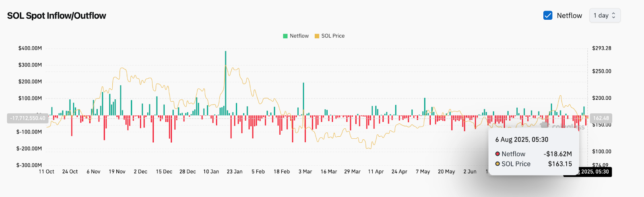Open the 1 day interval dropdown

click(x=605, y=16)
